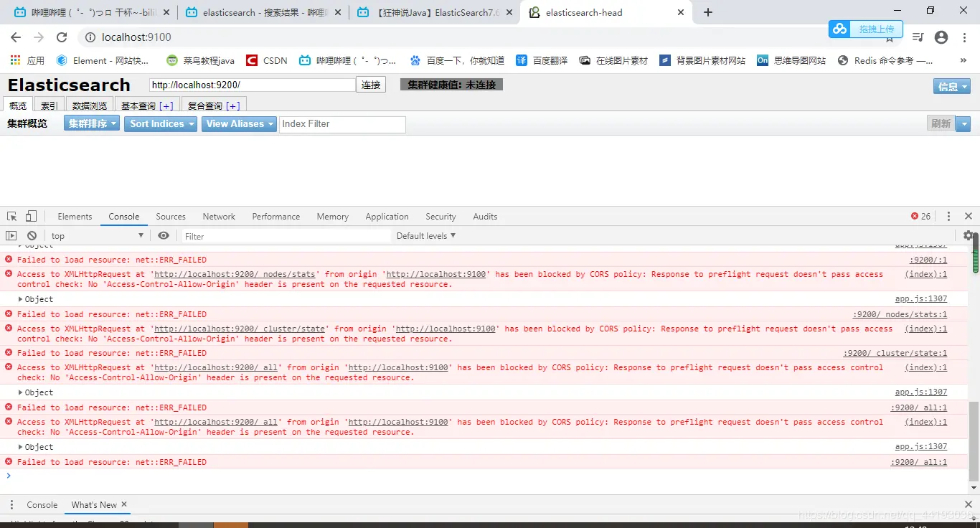
Task: Expand the Sort Indices dropdown
Action: [x=162, y=124]
